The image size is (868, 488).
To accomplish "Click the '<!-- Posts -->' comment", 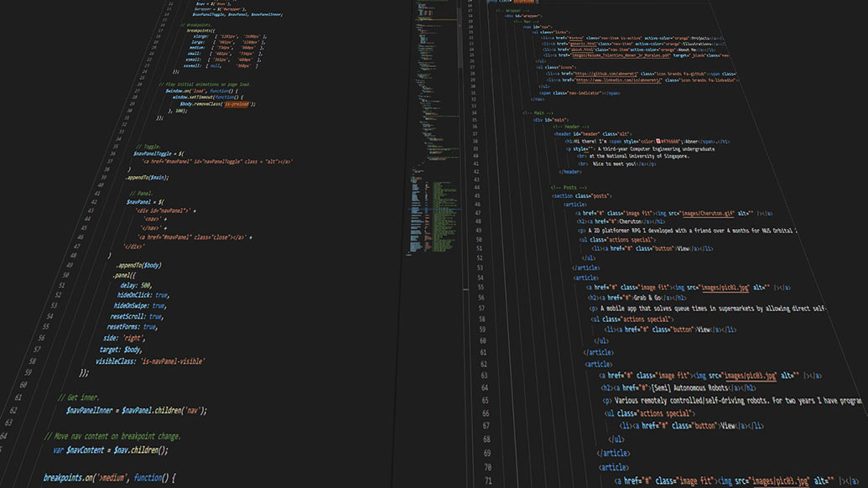I will [x=569, y=188].
